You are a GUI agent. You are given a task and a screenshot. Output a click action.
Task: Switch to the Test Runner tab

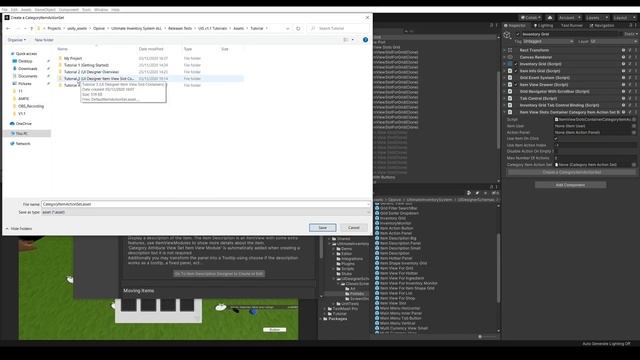[571, 25]
